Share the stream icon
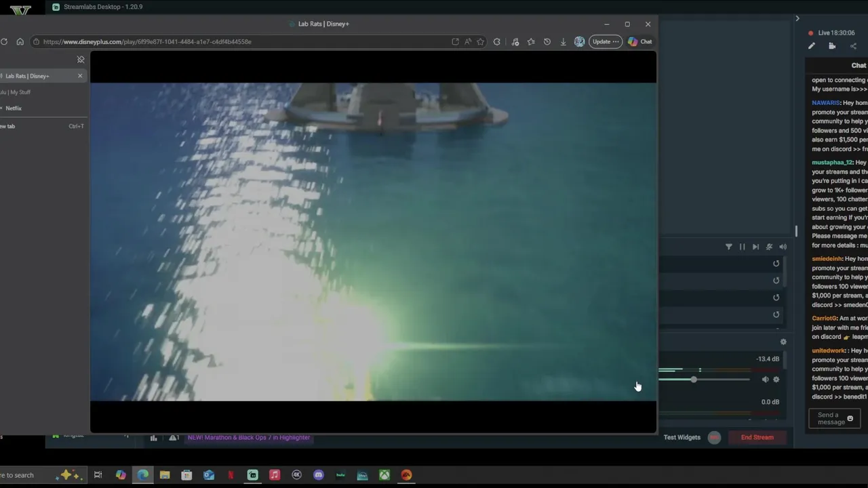Viewport: 868px width, 488px height. coord(853,46)
